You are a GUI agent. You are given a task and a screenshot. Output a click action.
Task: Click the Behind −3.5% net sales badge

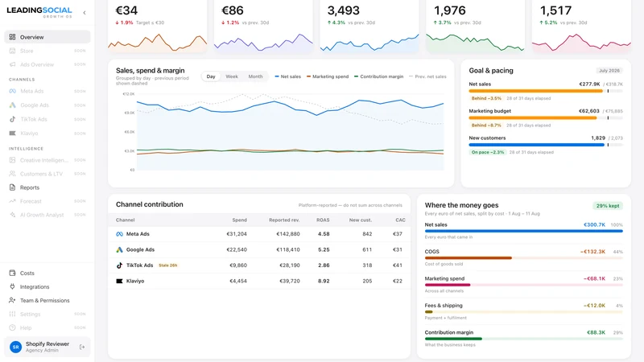[x=486, y=98]
